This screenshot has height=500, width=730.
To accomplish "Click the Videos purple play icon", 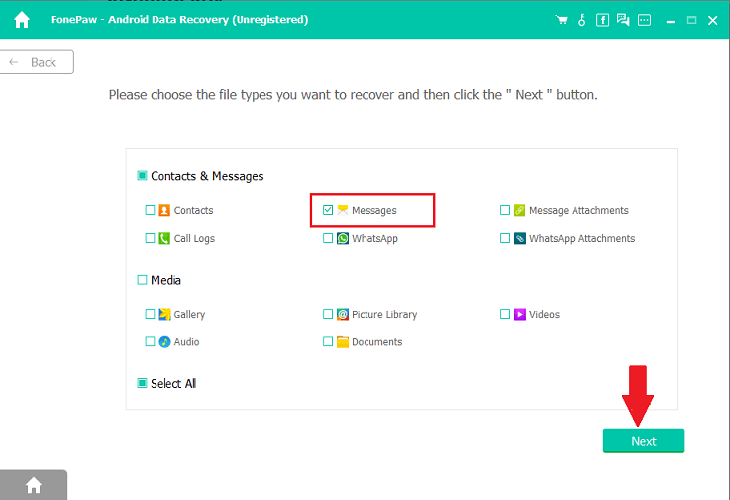I will click(x=520, y=314).
